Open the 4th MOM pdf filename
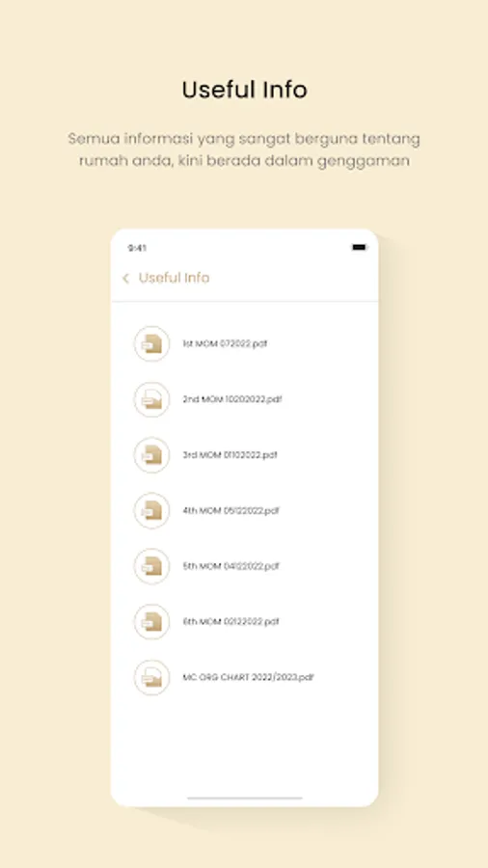Viewport: 488px width, 868px height. [231, 510]
